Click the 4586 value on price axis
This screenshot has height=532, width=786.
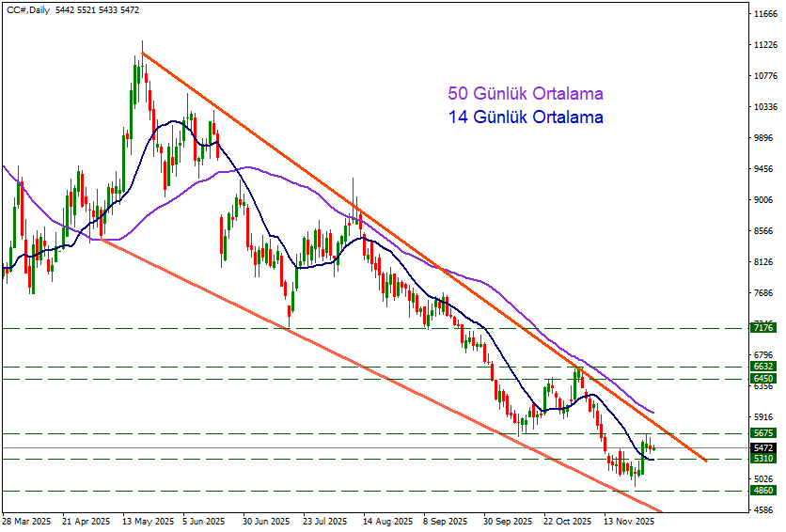coord(762,509)
